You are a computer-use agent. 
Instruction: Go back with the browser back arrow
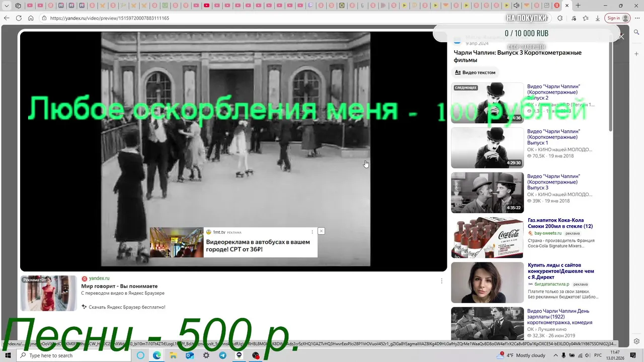tap(7, 18)
